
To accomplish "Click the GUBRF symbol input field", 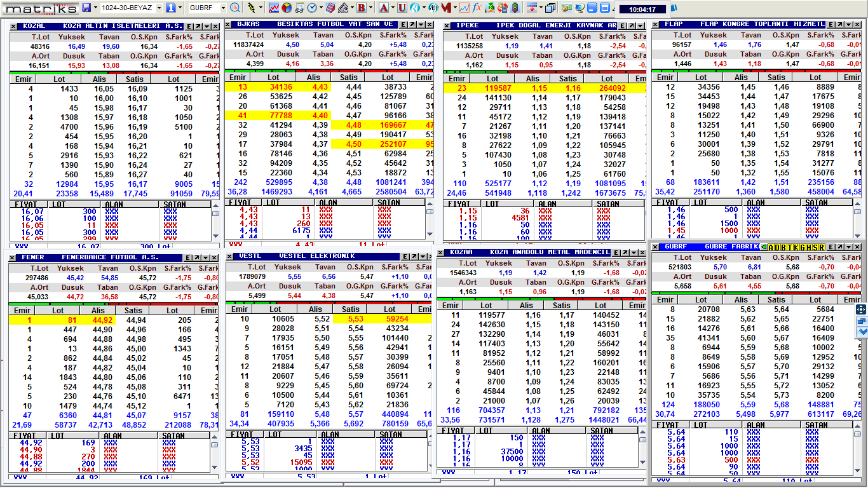I will click(203, 8).
